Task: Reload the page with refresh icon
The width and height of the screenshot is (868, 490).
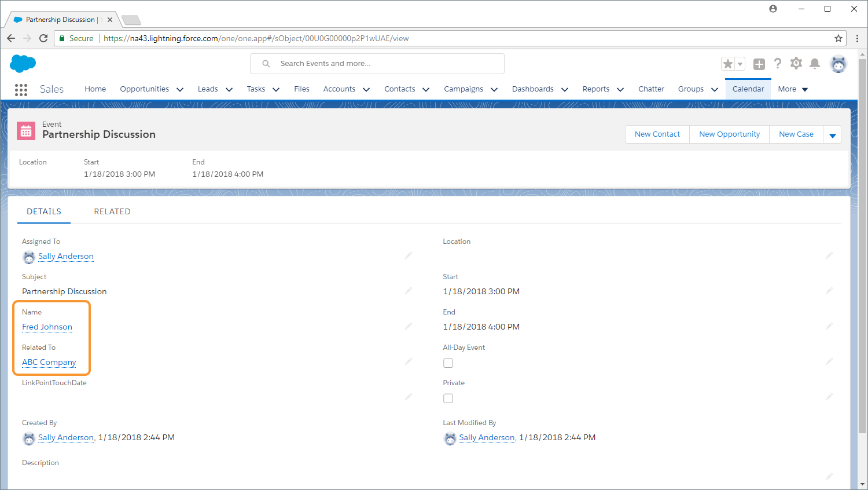Action: [43, 38]
